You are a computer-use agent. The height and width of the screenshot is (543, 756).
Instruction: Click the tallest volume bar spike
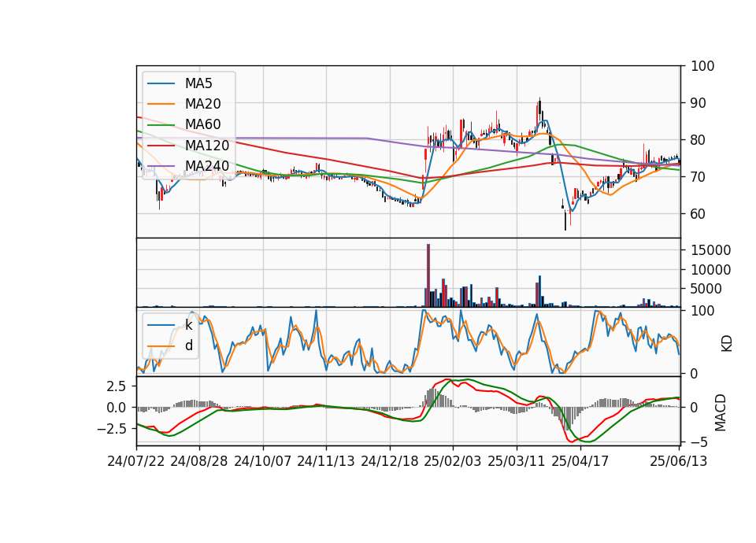coord(428,275)
